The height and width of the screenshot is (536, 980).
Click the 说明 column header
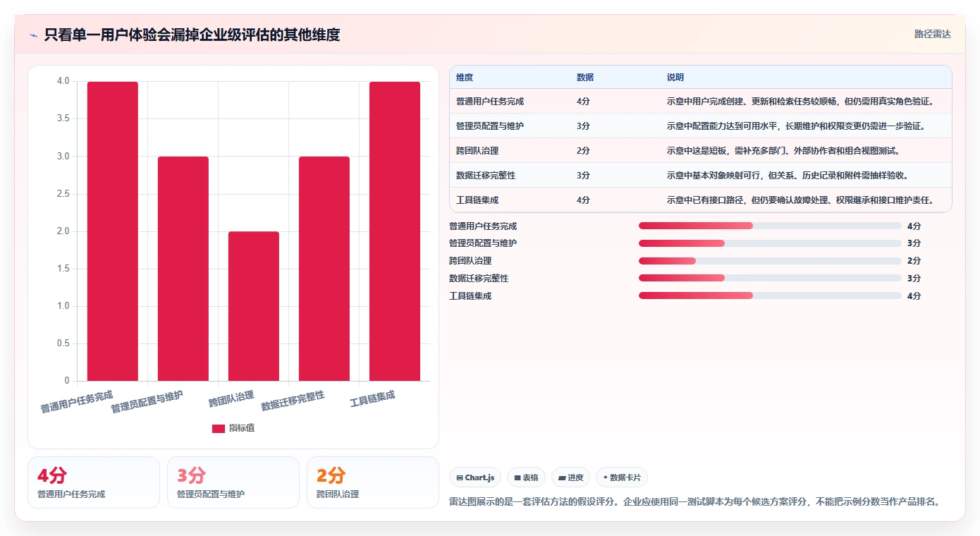[675, 78]
